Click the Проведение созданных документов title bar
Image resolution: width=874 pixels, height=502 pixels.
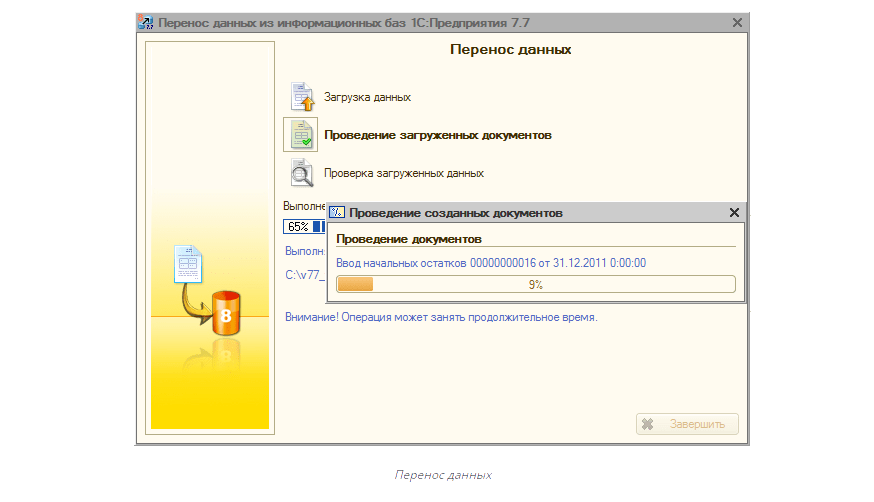tap(536, 212)
